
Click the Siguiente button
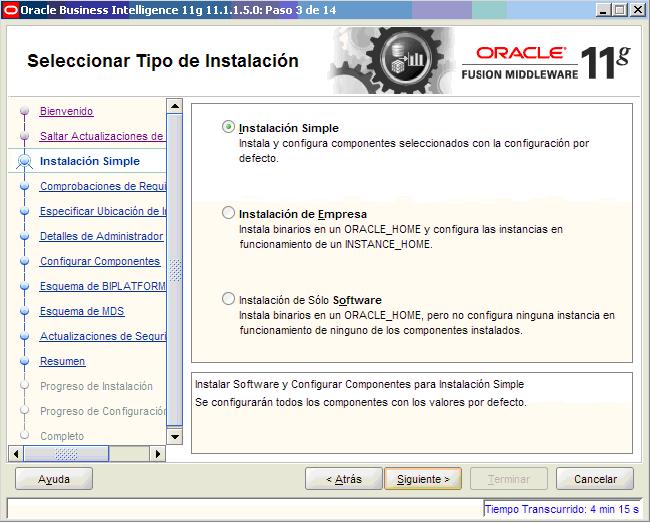point(423,479)
